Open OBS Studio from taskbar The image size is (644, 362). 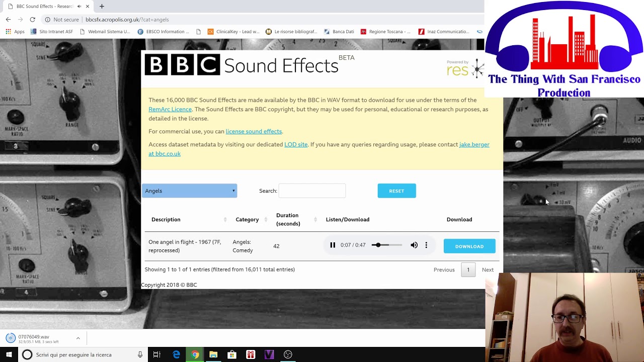point(288,354)
